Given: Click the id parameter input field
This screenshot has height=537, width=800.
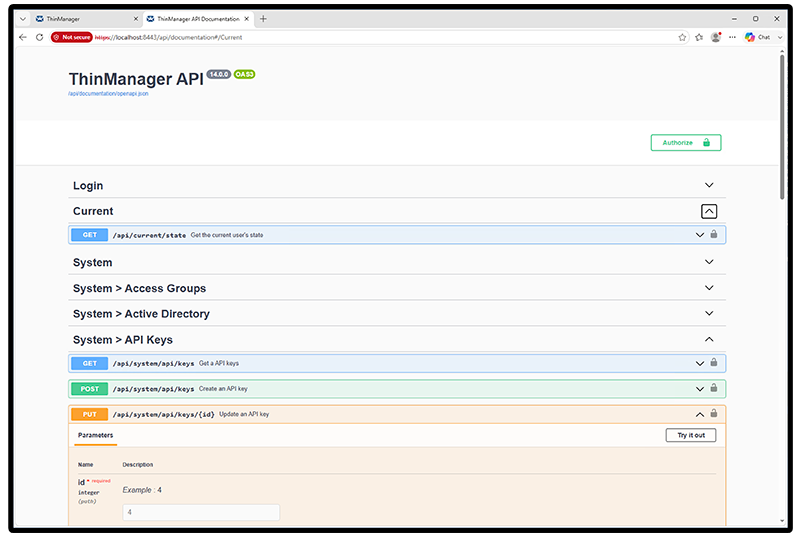Looking at the screenshot, I should 201,512.
